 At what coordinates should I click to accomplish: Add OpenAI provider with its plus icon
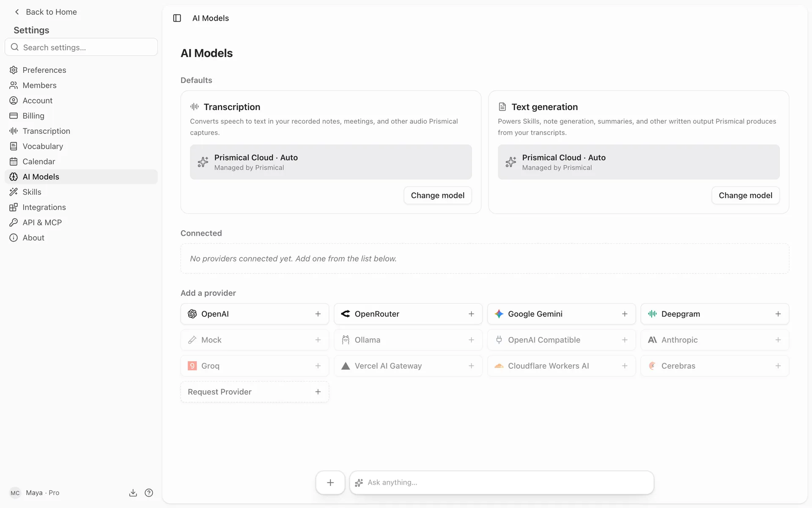click(318, 314)
